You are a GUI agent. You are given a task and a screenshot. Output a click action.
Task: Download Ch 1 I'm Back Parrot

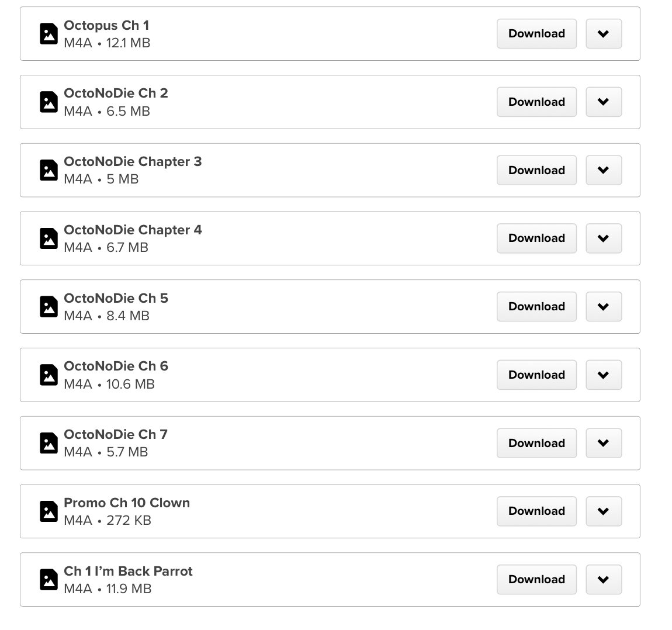pyautogui.click(x=536, y=580)
